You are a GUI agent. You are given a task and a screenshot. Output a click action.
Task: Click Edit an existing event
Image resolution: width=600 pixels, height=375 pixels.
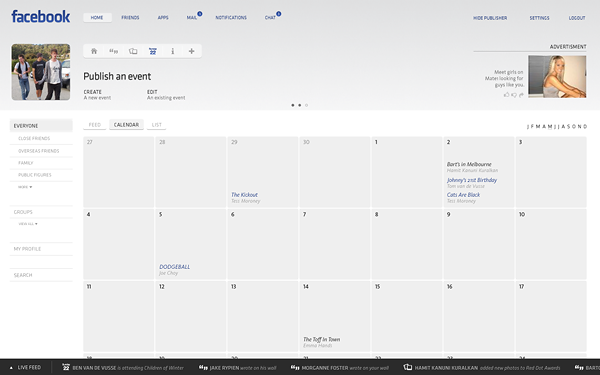166,95
